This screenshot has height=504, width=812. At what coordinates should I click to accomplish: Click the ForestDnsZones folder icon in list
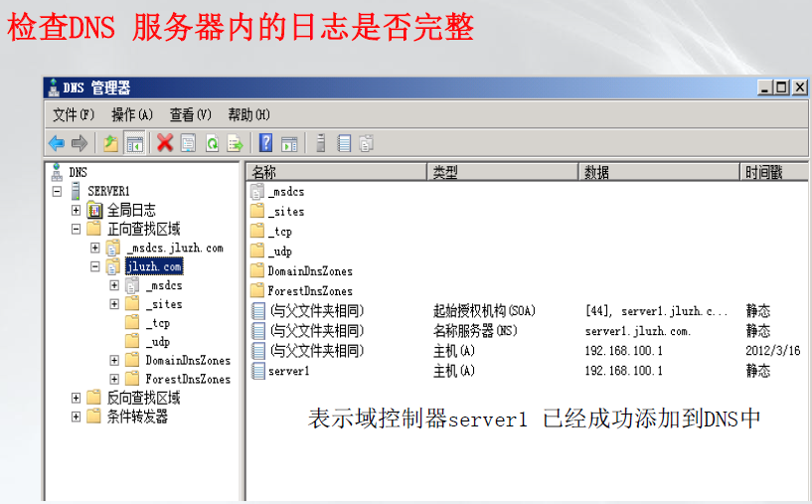(x=257, y=290)
